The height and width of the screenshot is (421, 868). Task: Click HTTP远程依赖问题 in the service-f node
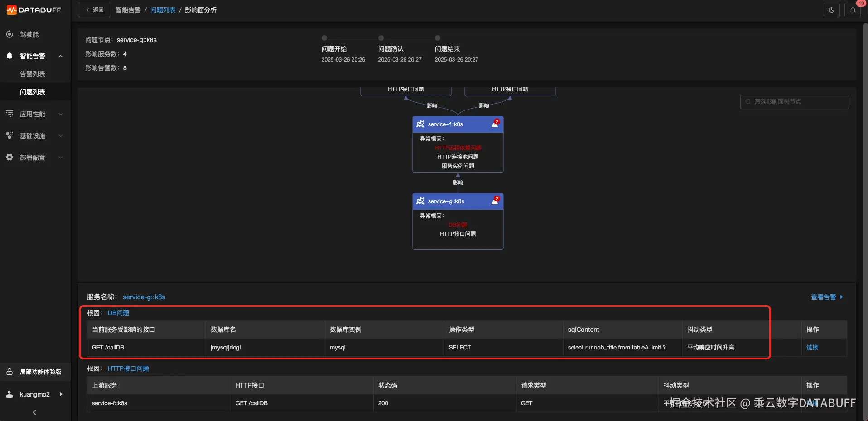(x=458, y=148)
